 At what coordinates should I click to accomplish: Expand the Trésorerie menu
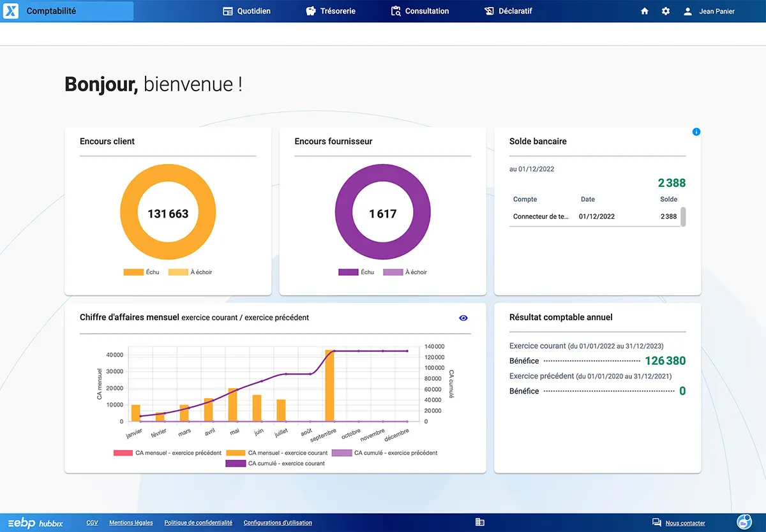point(331,11)
